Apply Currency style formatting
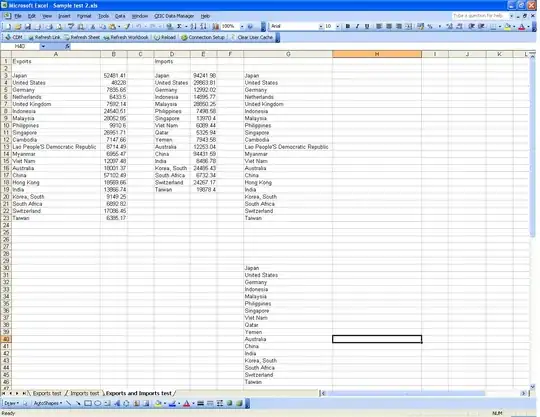The width and height of the screenshot is (540, 417). pos(420,26)
